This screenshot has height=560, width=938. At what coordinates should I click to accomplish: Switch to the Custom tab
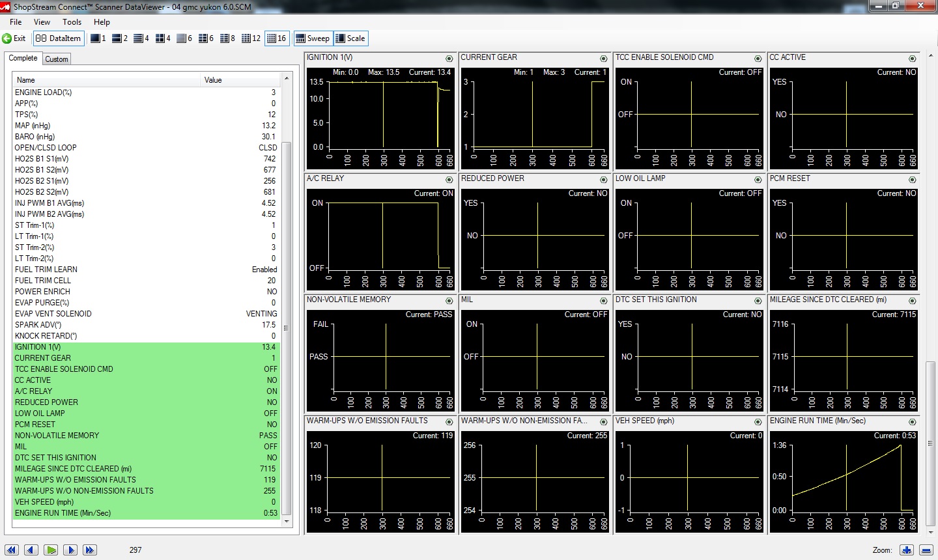[57, 59]
